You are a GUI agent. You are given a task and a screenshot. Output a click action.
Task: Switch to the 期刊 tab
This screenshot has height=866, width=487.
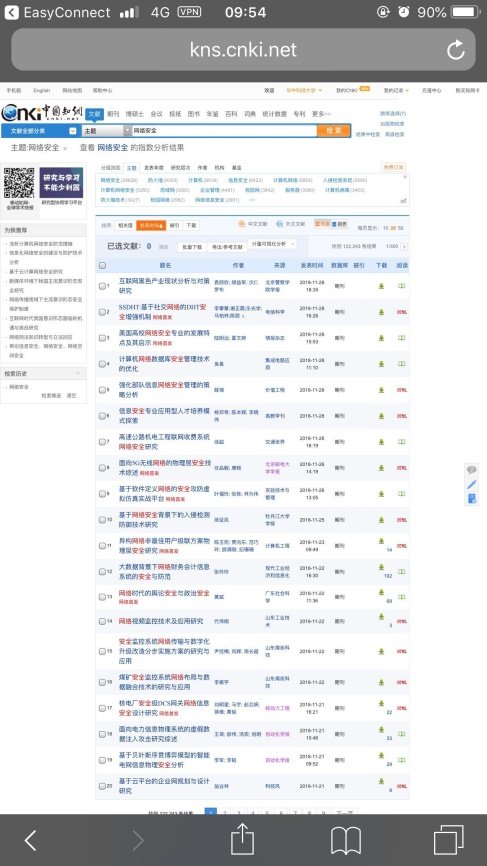pos(113,114)
